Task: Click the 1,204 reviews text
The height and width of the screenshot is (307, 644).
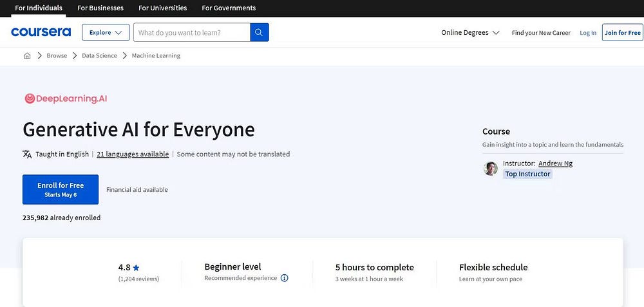Action: 138,279
